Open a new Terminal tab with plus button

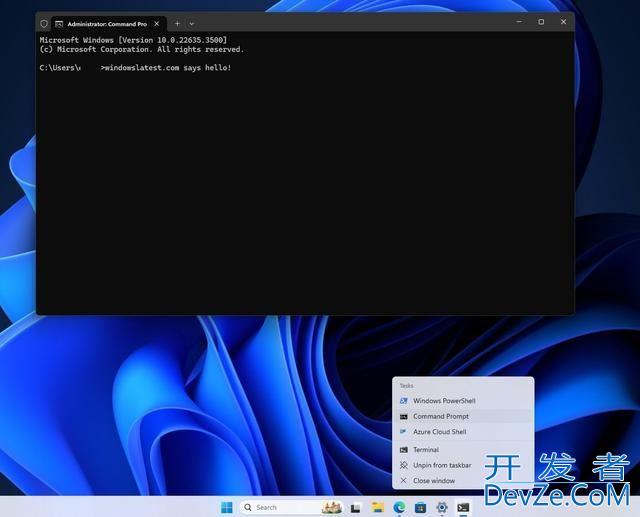pyautogui.click(x=177, y=24)
